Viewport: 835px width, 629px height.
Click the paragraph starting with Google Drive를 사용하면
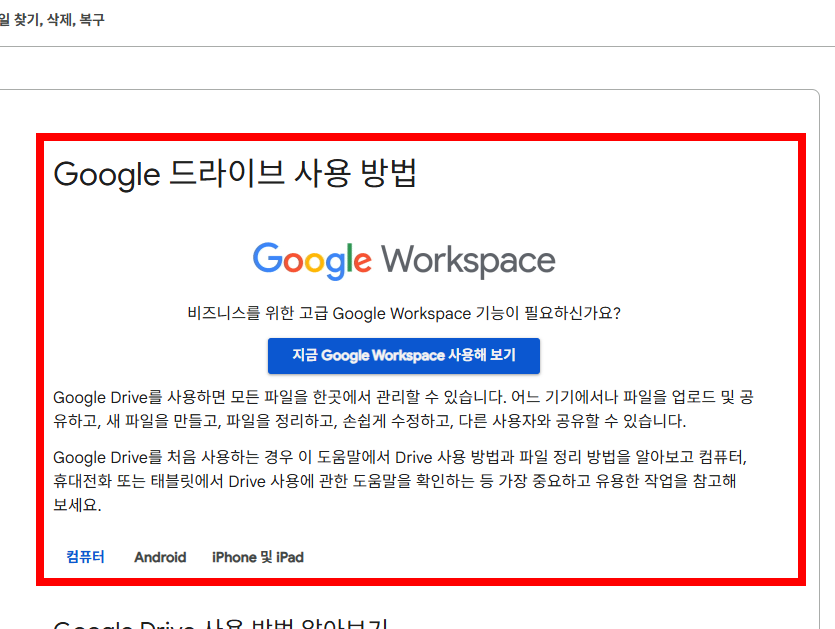404,407
